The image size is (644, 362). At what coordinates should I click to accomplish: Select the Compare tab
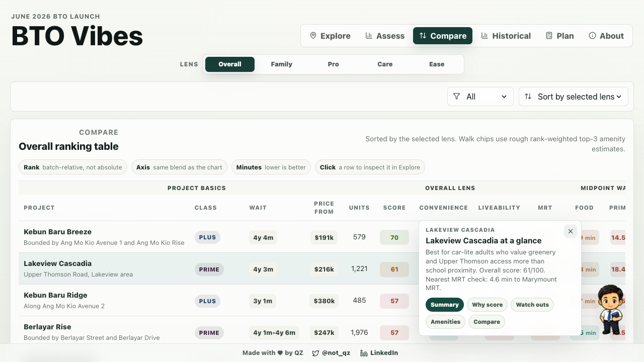pyautogui.click(x=443, y=36)
